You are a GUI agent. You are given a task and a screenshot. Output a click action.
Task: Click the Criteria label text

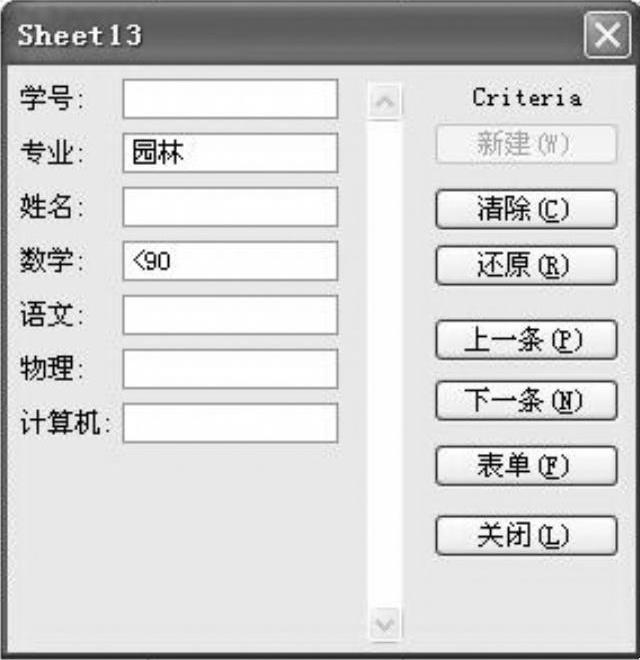click(527, 97)
